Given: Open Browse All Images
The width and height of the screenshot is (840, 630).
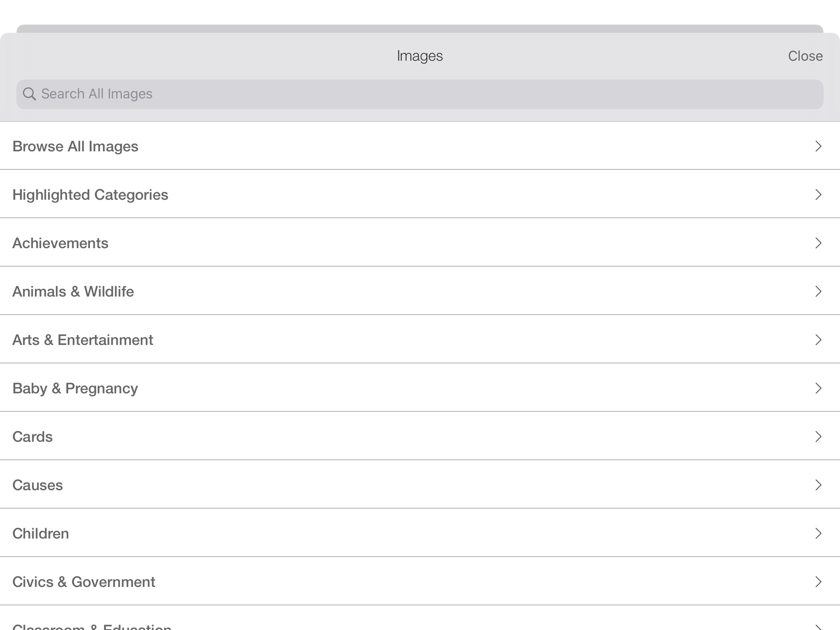Looking at the screenshot, I should click(x=420, y=146).
